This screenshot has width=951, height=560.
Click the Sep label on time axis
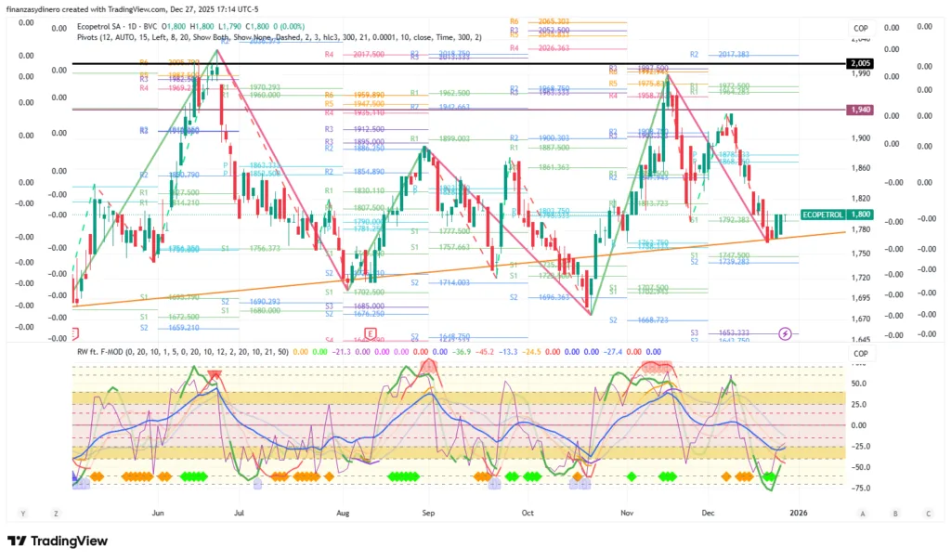pos(428,512)
